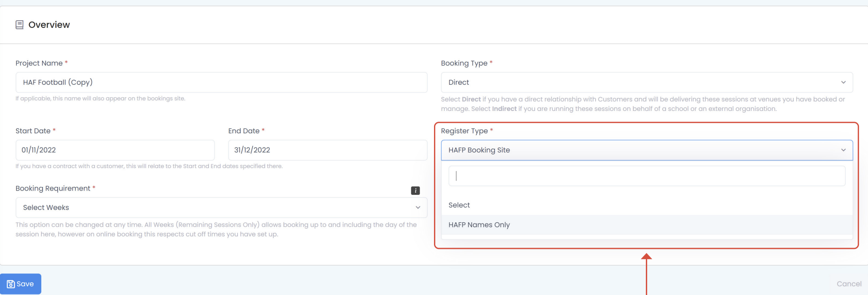The image size is (868, 295).
Task: Choose the Select option in list
Action: pos(647,205)
